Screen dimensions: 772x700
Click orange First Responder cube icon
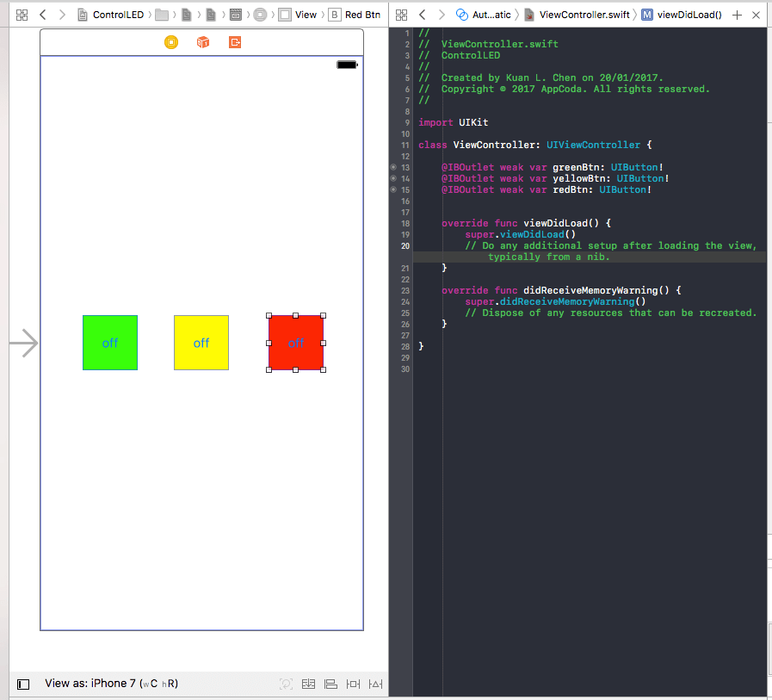203,42
